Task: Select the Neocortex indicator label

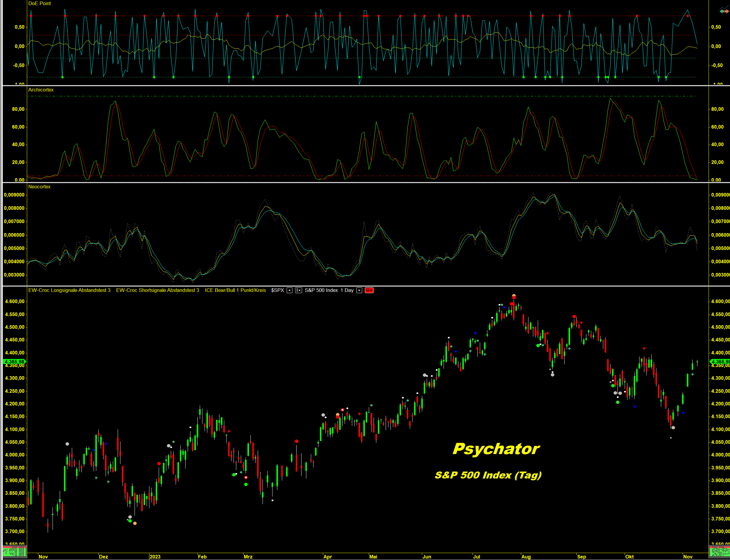Action: (39, 187)
